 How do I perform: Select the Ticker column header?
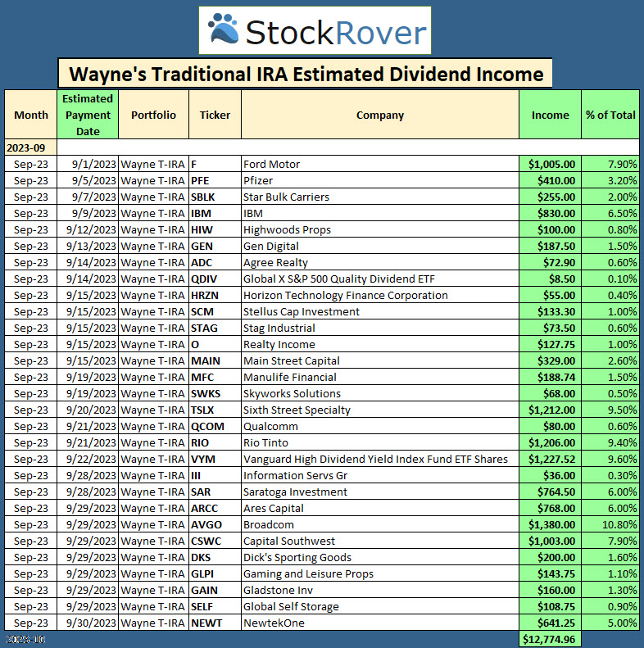point(215,115)
